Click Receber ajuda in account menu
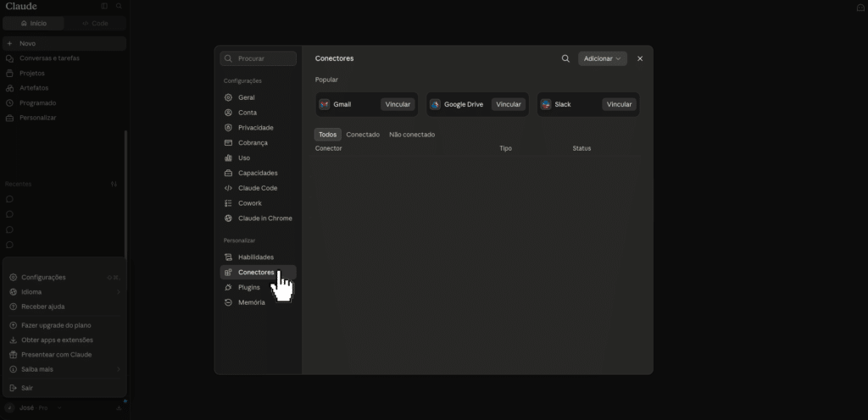The image size is (868, 420). click(64, 307)
